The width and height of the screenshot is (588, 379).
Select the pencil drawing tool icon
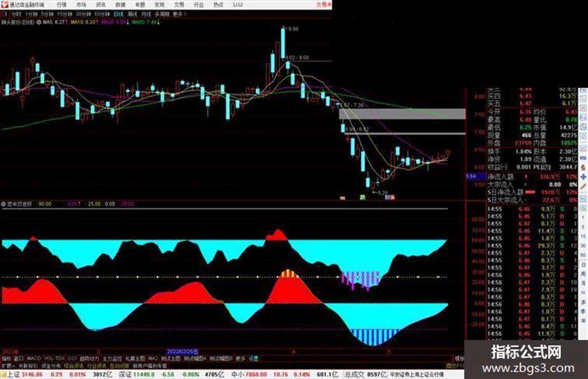point(583,186)
